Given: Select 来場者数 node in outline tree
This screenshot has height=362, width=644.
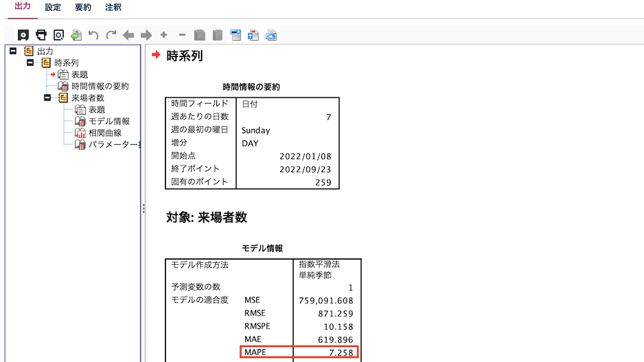Looking at the screenshot, I should click(88, 98).
